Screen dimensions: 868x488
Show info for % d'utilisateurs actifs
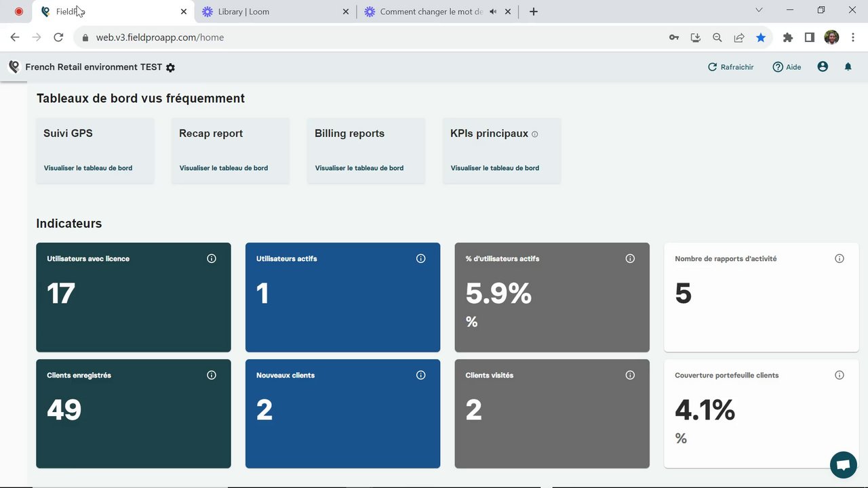(x=630, y=258)
